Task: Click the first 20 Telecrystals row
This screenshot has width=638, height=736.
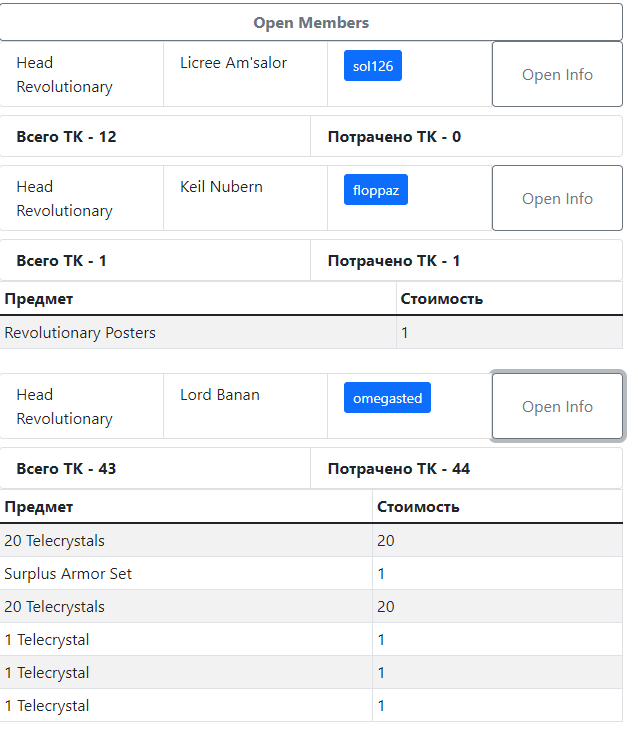Action: click(311, 540)
